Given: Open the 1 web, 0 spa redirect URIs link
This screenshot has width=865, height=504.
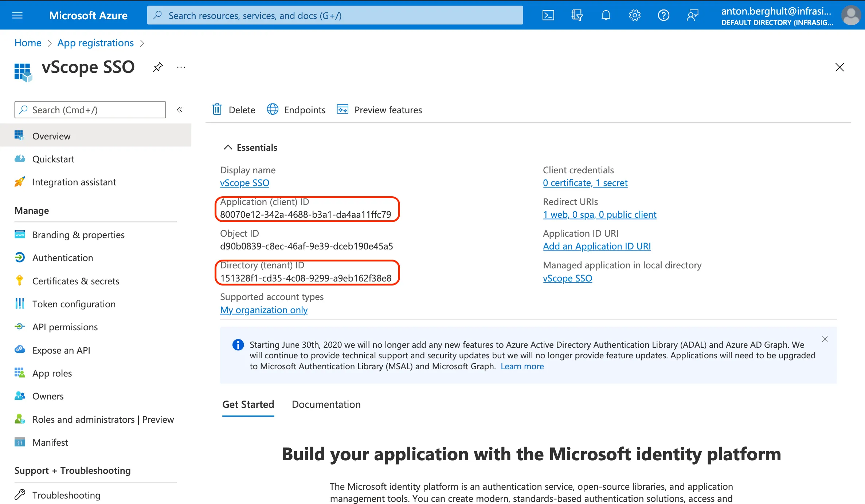Looking at the screenshot, I should click(600, 214).
